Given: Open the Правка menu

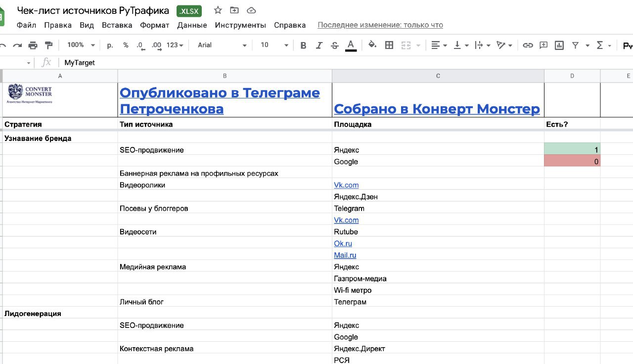Looking at the screenshot, I should point(58,25).
